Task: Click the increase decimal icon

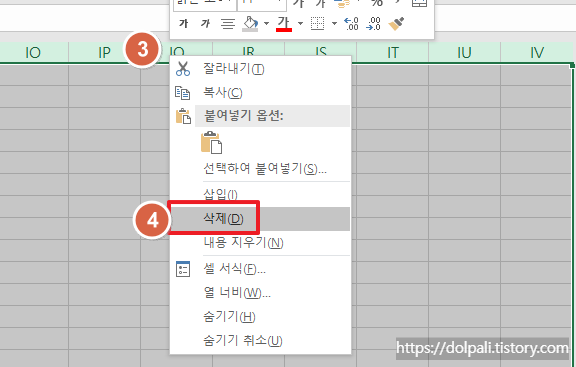Action: [351, 24]
